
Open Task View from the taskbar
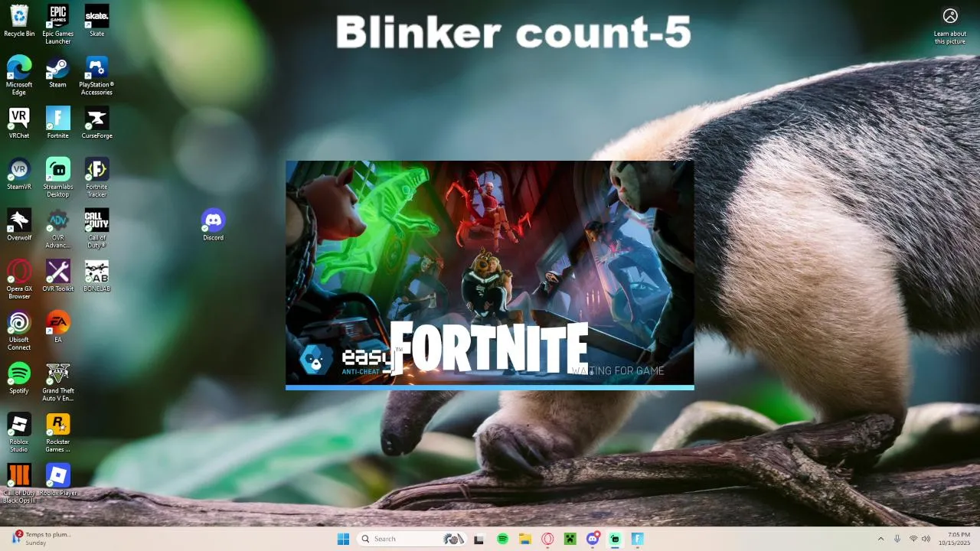479,539
